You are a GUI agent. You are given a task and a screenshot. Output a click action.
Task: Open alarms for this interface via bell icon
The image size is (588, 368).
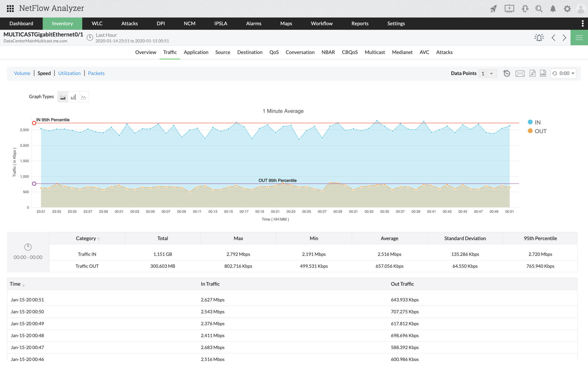pyautogui.click(x=539, y=37)
